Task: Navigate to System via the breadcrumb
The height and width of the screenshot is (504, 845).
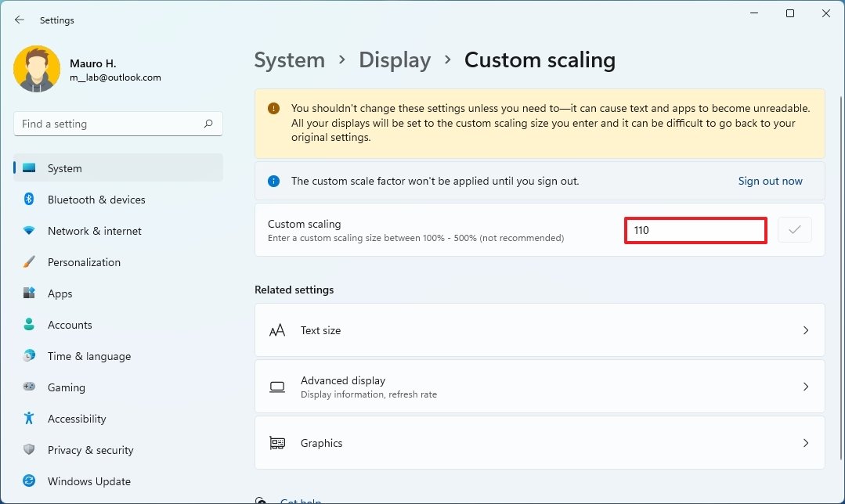Action: [289, 59]
